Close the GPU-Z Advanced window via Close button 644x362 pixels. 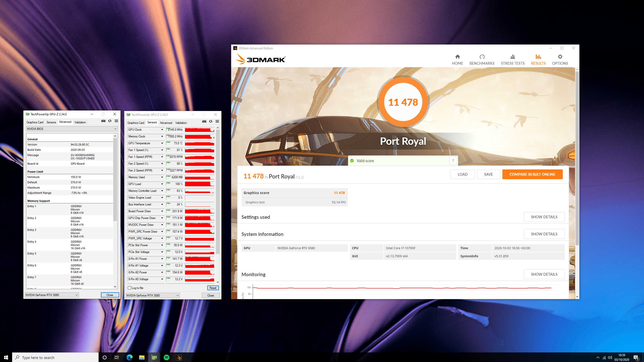point(110,295)
